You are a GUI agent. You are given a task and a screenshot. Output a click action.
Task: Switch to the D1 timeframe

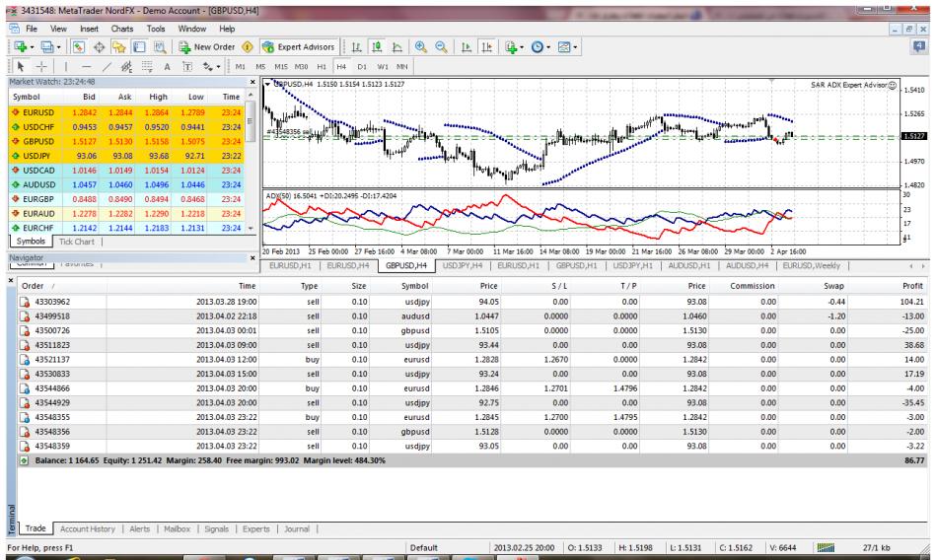pos(360,66)
